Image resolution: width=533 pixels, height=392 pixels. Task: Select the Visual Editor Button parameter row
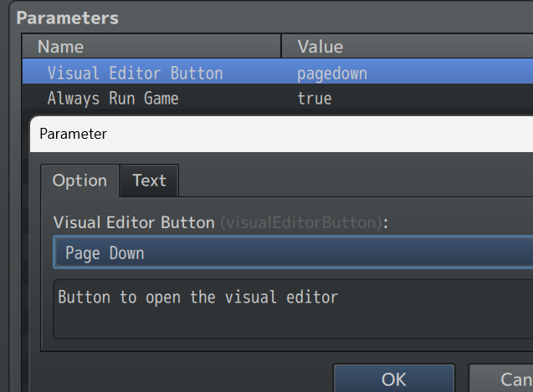135,73
